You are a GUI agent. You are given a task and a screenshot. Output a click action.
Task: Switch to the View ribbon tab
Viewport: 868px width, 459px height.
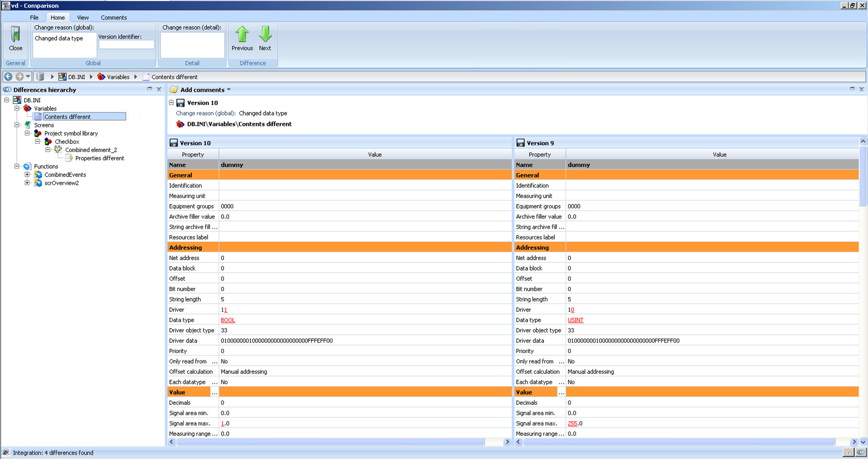(83, 18)
